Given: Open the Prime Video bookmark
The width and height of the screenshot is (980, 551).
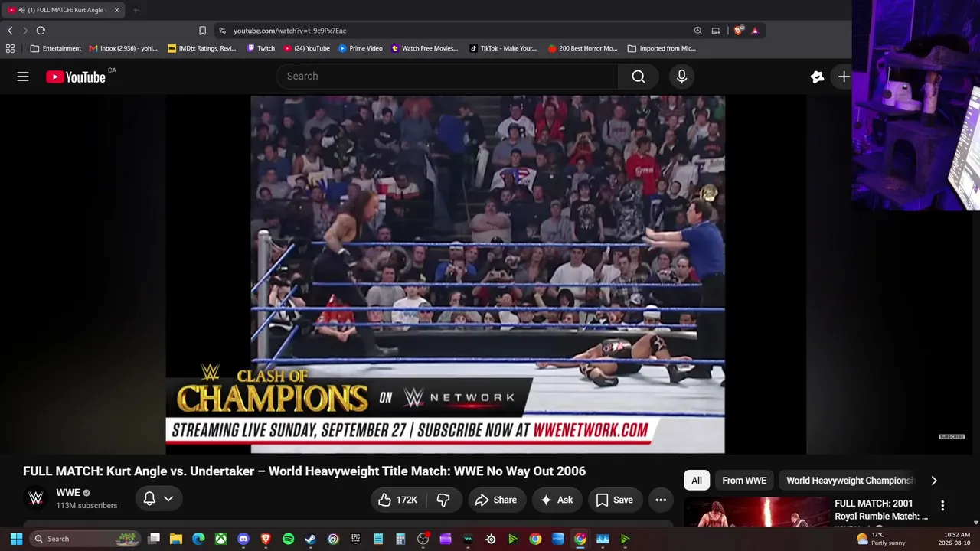Looking at the screenshot, I should click(x=361, y=48).
